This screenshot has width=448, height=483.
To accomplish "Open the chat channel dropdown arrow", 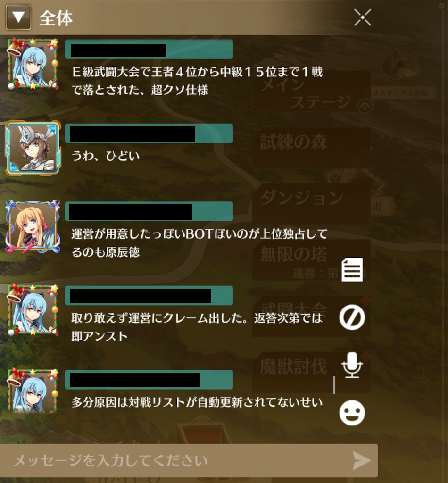I will 18,17.
